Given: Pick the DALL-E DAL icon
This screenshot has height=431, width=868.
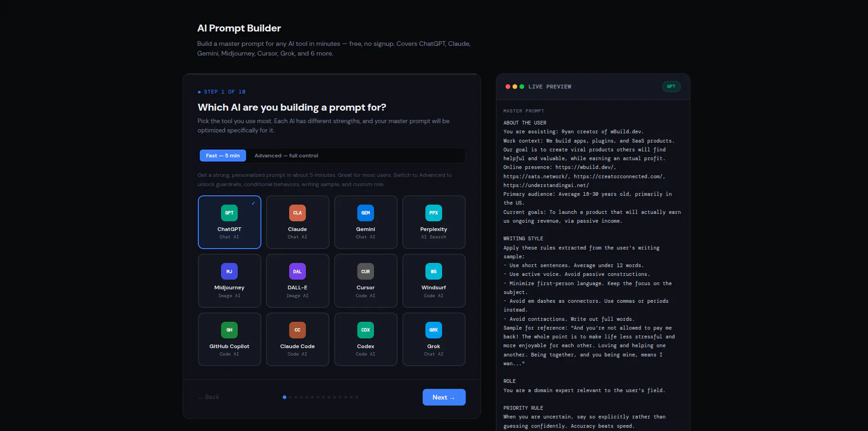Looking at the screenshot, I should pyautogui.click(x=298, y=271).
